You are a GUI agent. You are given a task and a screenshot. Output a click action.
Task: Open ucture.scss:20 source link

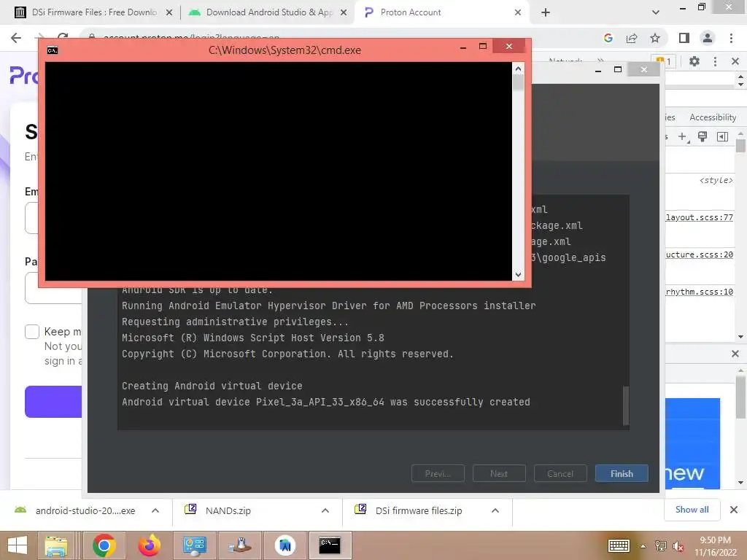[x=700, y=254]
